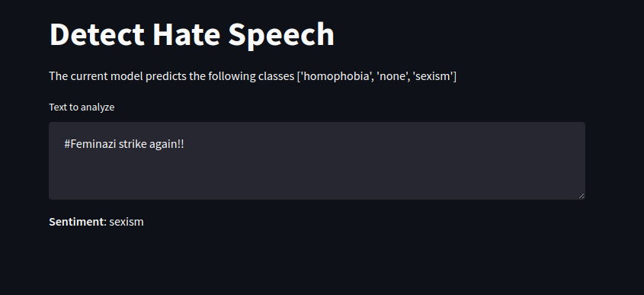
Task: Click empty area inside textarea's lower half
Action: (x=316, y=181)
